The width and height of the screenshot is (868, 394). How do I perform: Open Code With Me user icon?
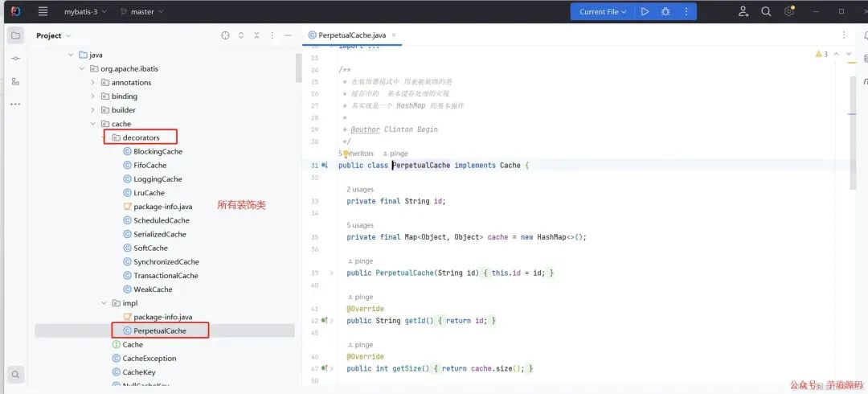coord(743,11)
